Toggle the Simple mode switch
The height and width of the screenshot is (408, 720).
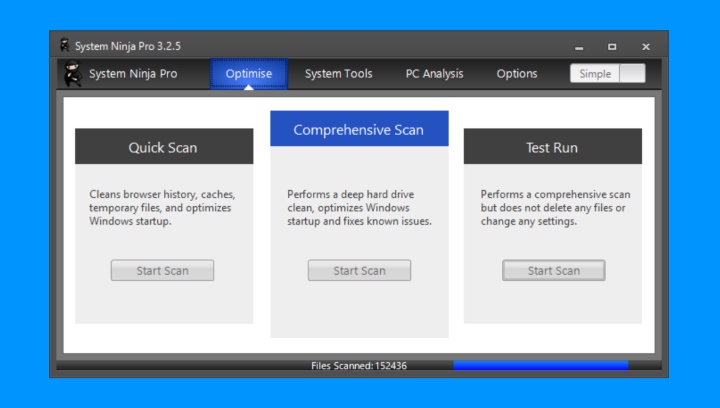pos(608,73)
